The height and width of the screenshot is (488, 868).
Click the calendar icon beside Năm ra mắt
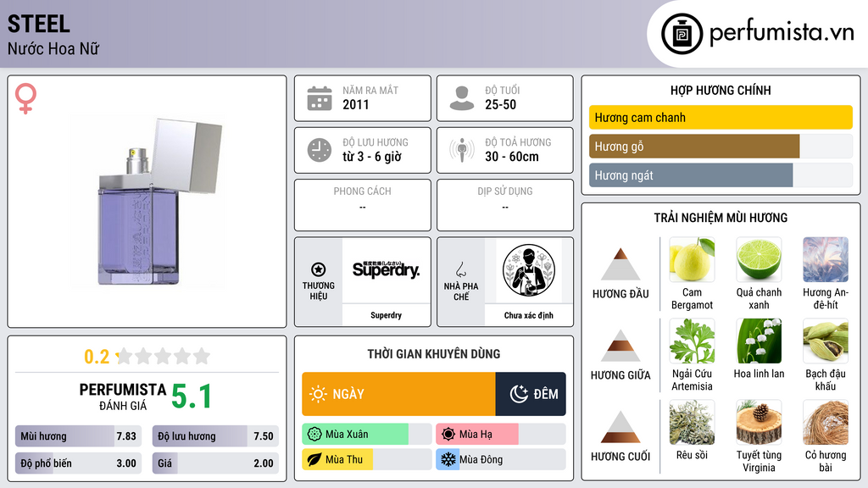[320, 98]
